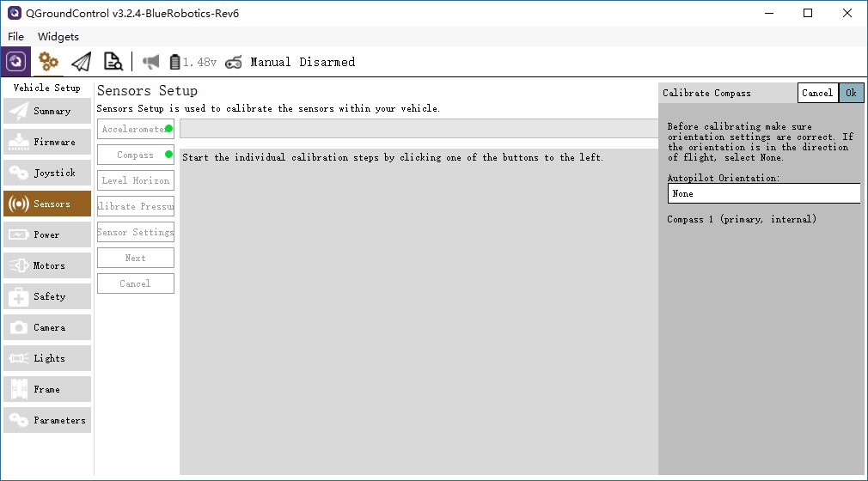The height and width of the screenshot is (481, 868).
Task: Cancel the Calibrate Compass dialog
Action: coord(817,93)
